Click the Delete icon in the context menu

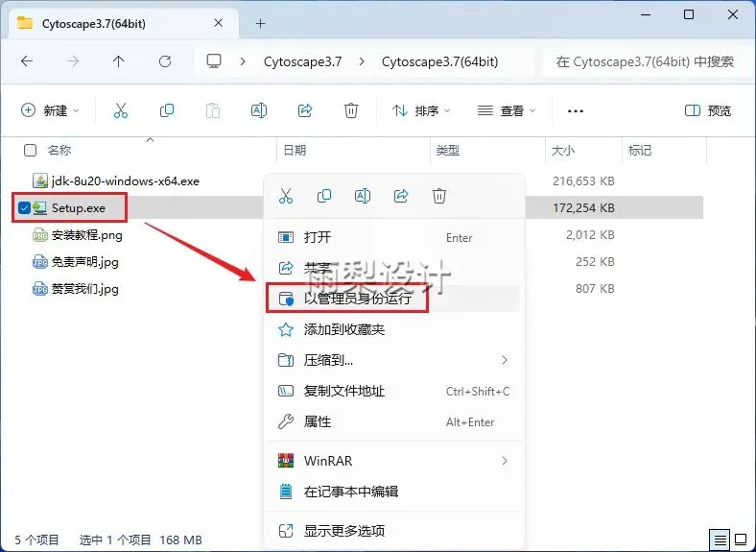point(439,196)
